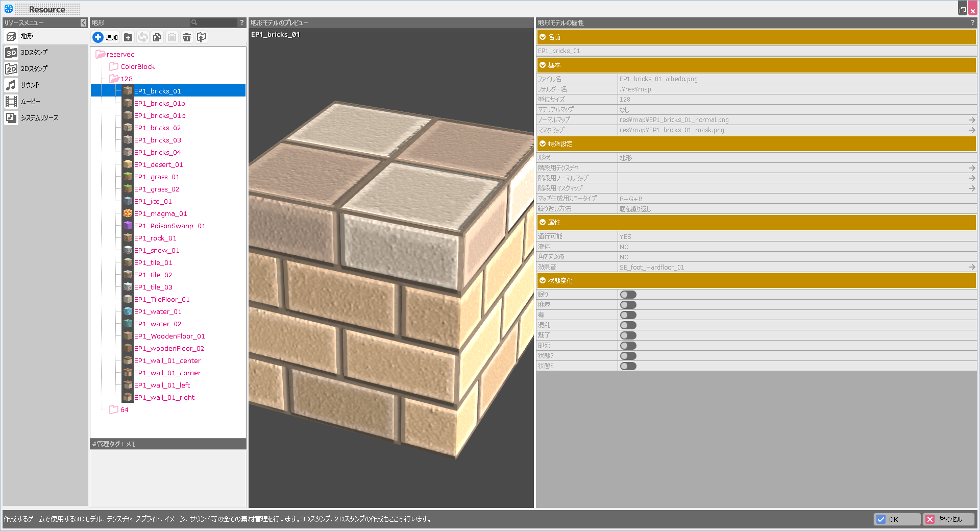Open the サウンド resource category
This screenshot has width=980, height=531.
pyautogui.click(x=30, y=85)
